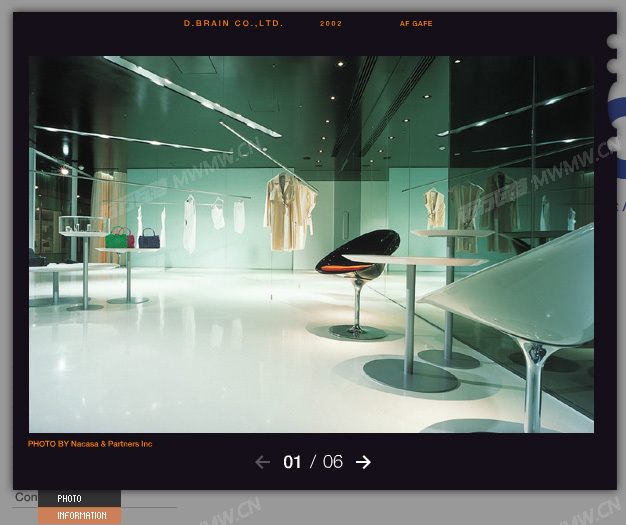626x525 pixels.
Task: Click the current slide number 01
Action: coord(292,462)
